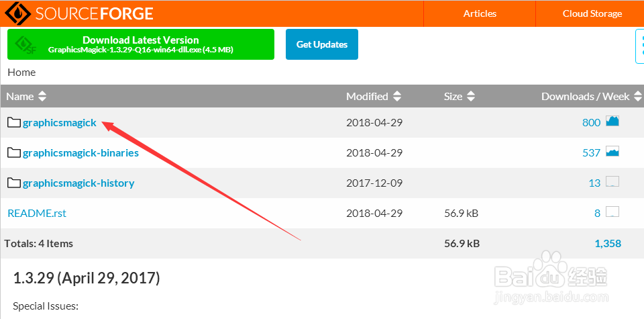Click the Size column header text
The height and width of the screenshot is (319, 644).
(453, 97)
